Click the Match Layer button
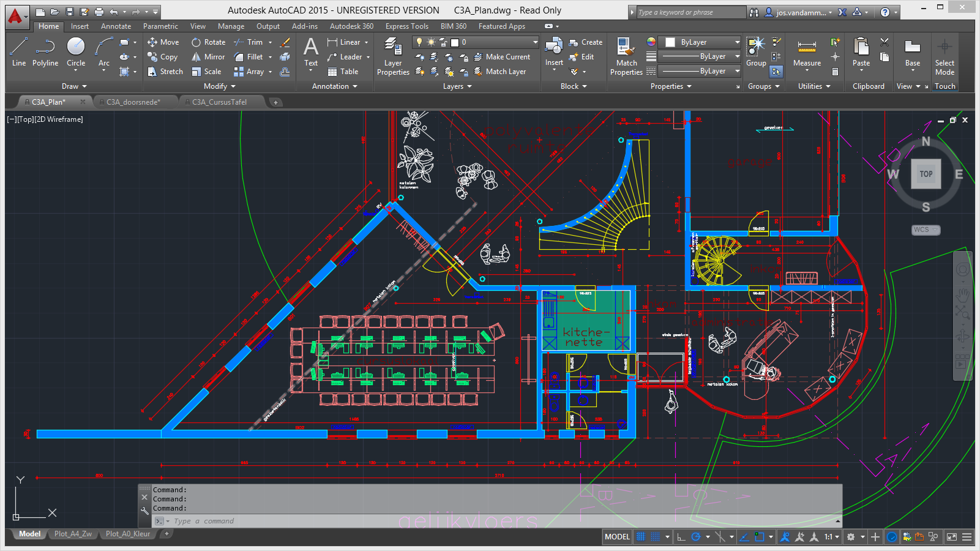Screen dimensions: 980x551 click(499, 72)
